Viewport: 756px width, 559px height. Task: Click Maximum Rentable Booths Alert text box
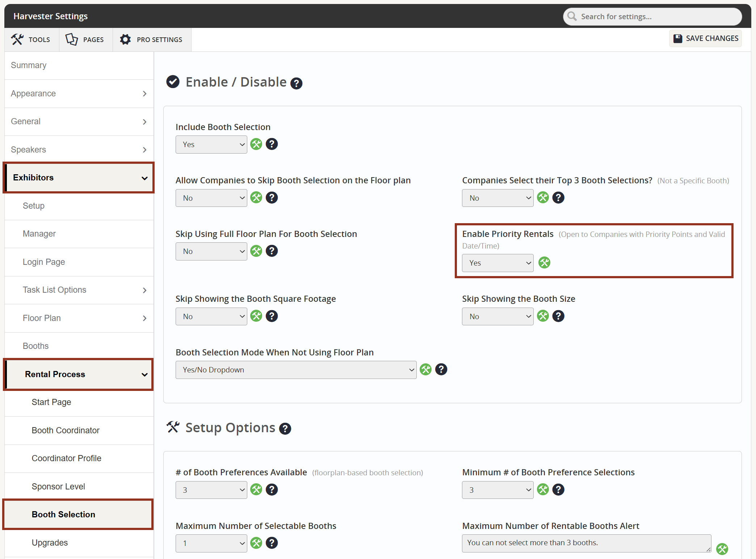coord(587,543)
